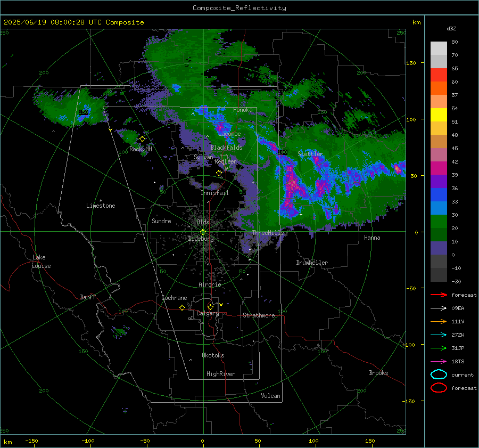479x448 pixels.
Task: Click the cyan 'current' ellipse legend icon
Action: (439, 374)
